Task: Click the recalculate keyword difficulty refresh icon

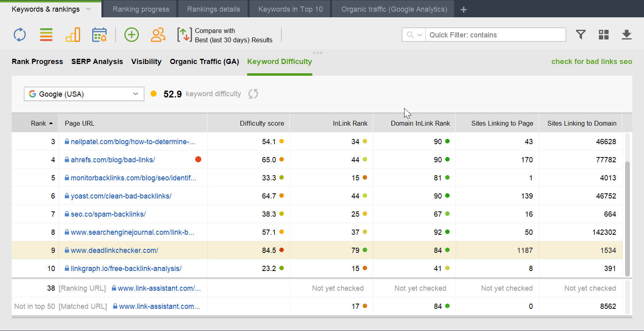Action: [253, 94]
